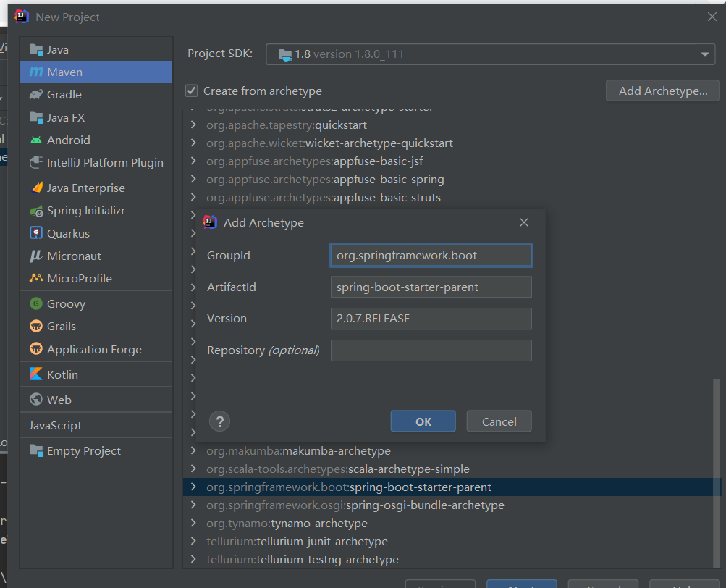Screen dimensions: 726x588
Task: Select org.makumba:makumba-archetype row
Action: click(452, 450)
